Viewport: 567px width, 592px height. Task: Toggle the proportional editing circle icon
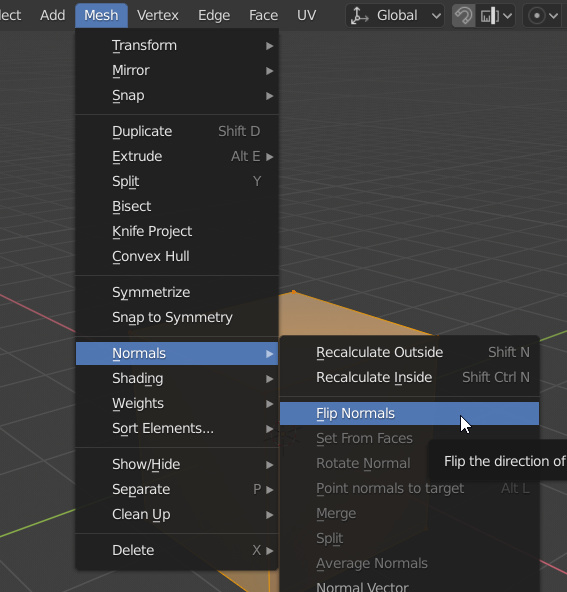coord(536,16)
